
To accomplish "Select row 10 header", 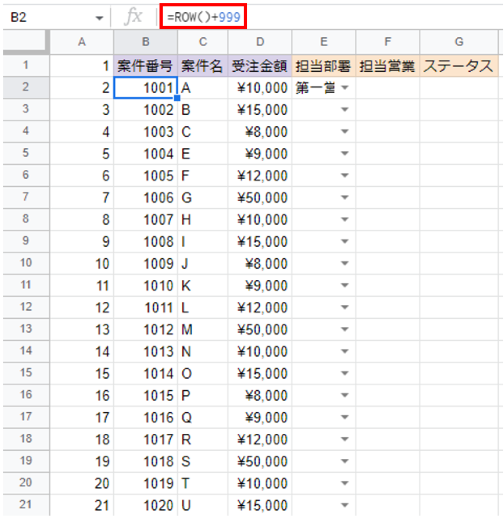I will pos(26,263).
